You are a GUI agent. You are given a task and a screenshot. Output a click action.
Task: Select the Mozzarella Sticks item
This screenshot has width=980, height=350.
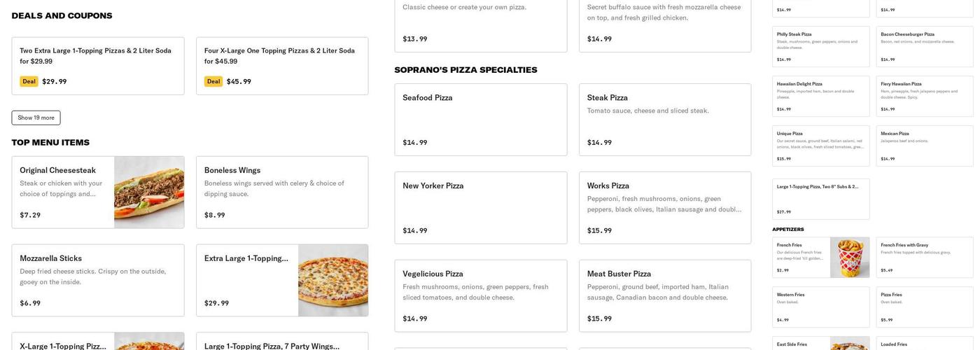click(98, 280)
